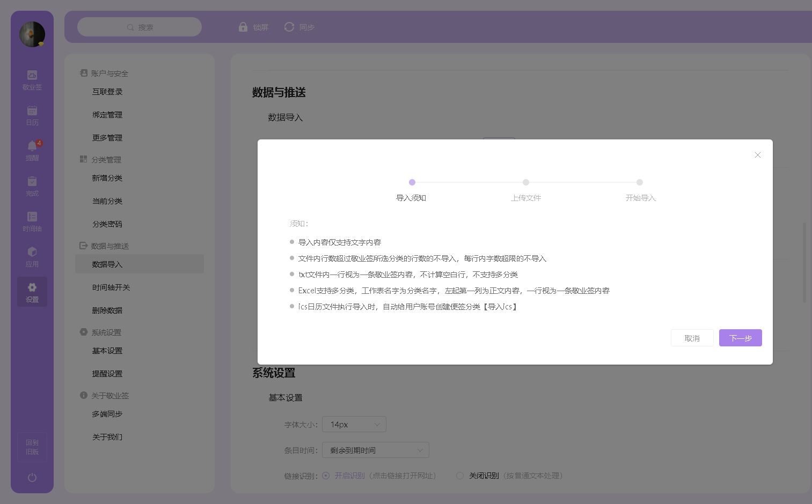
Task: Open 更多管理 settings item
Action: (107, 138)
